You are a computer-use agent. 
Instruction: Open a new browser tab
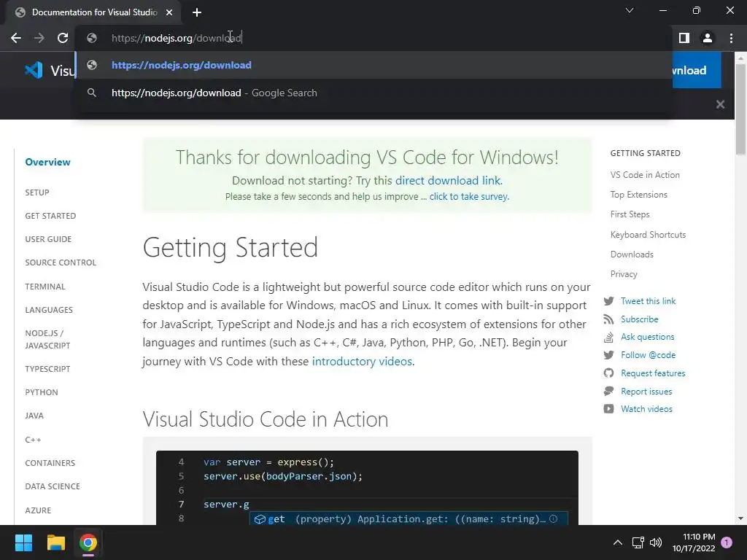197,12
